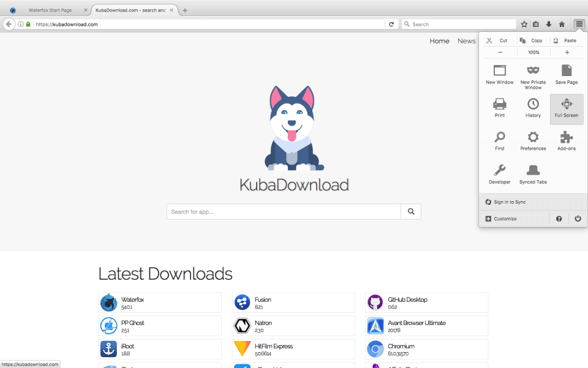
Task: Click the KubaDownload husky logo
Action: click(293, 128)
